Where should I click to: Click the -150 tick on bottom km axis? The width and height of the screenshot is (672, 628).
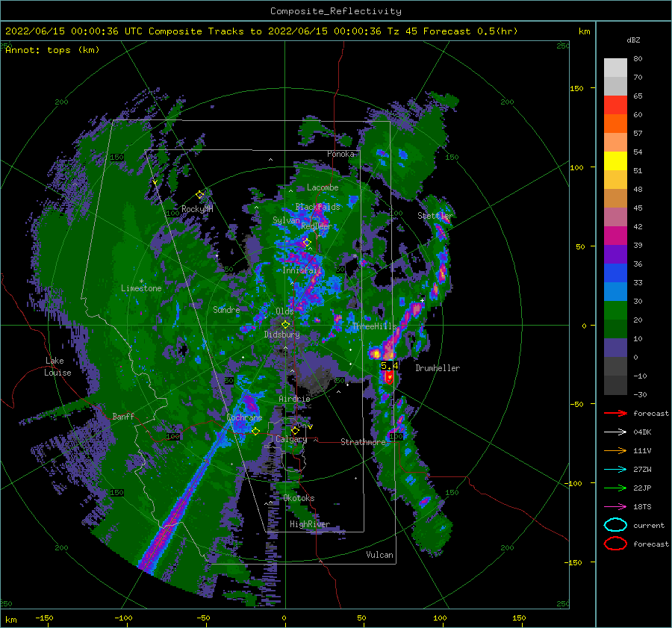(44, 618)
